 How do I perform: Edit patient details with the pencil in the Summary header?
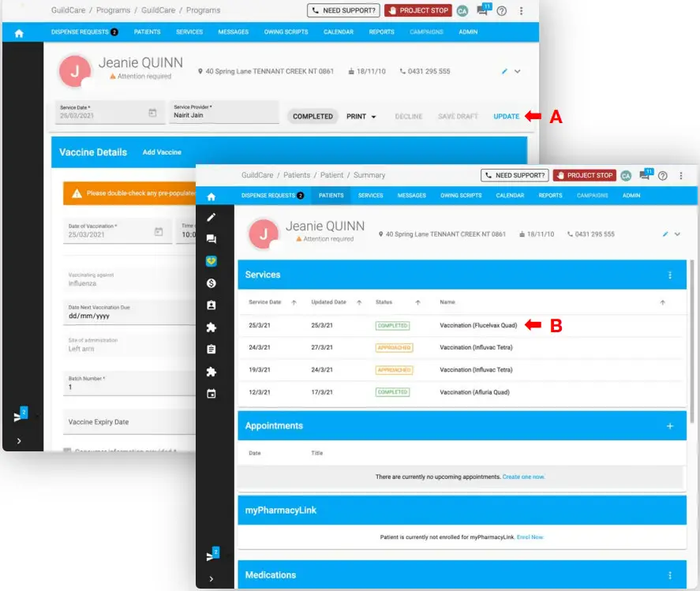pyautogui.click(x=665, y=234)
